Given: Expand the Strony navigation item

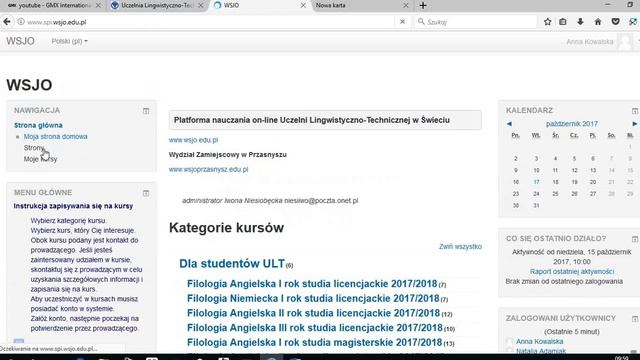Looking at the screenshot, I should pos(34,148).
